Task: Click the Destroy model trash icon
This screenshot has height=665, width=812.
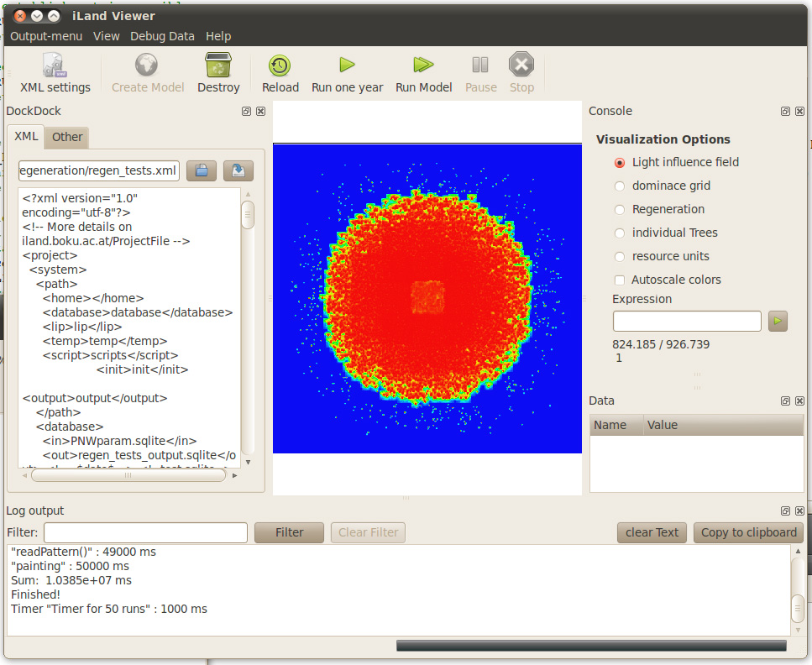Action: [218, 65]
